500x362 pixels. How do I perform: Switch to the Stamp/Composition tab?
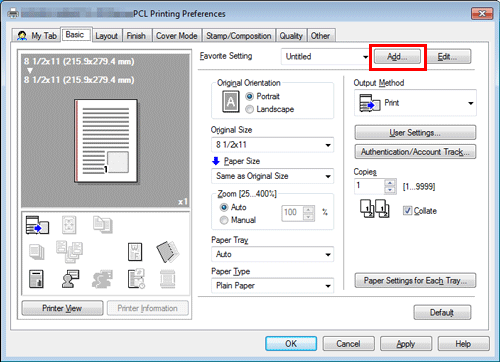(x=239, y=36)
